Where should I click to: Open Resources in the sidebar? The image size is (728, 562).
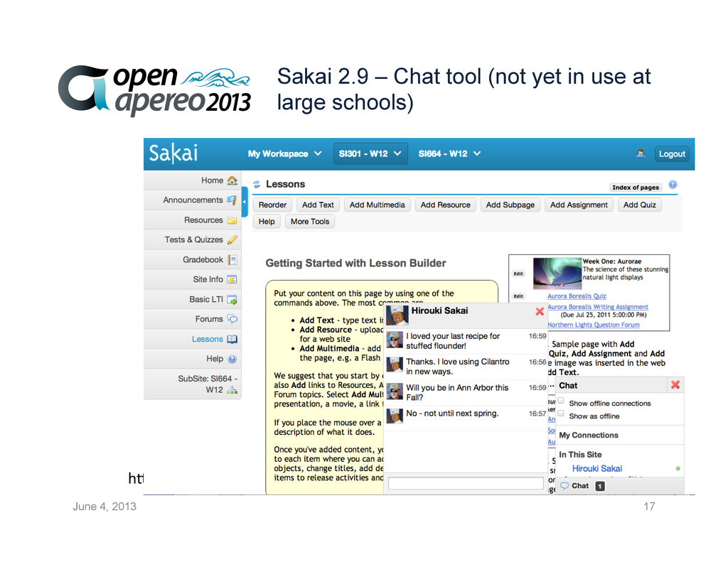point(193,220)
